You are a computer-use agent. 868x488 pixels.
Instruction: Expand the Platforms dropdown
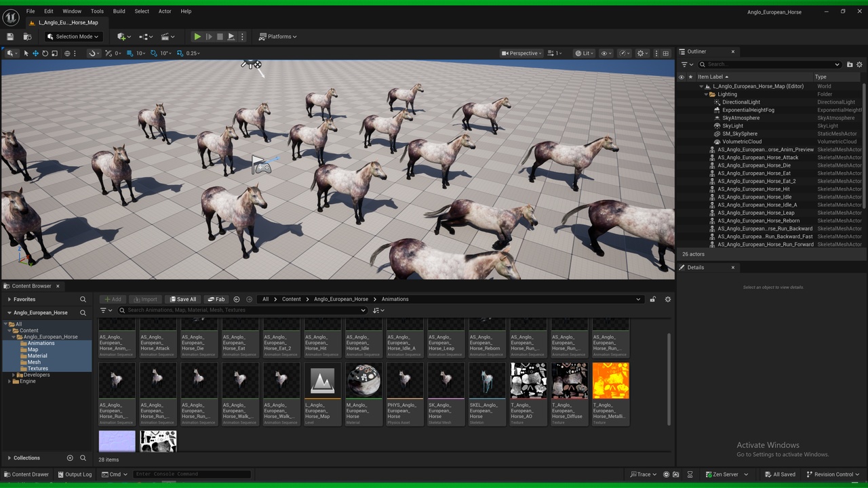coord(278,37)
